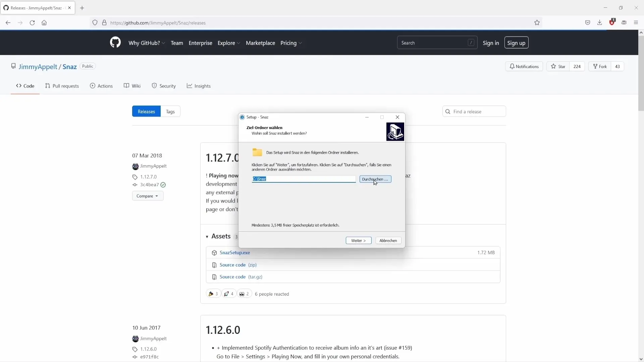Click the Notifications button
Image resolution: width=644 pixels, height=362 pixels.
pyautogui.click(x=524, y=66)
